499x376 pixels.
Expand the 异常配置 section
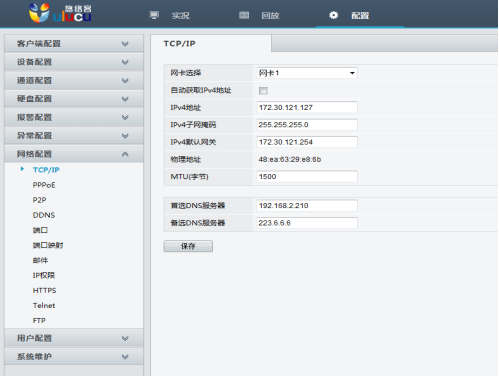[74, 136]
